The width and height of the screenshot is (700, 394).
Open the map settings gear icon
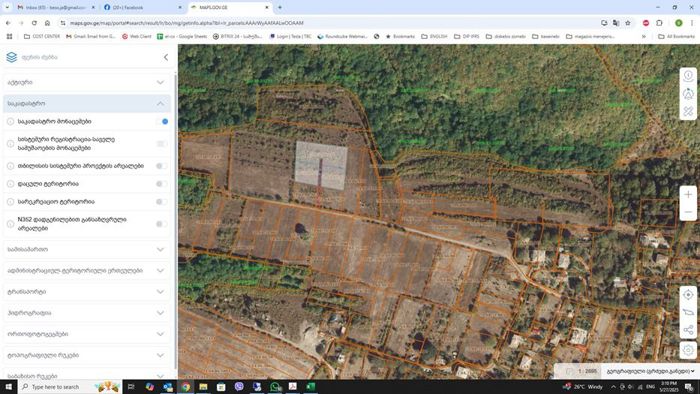coord(688,349)
